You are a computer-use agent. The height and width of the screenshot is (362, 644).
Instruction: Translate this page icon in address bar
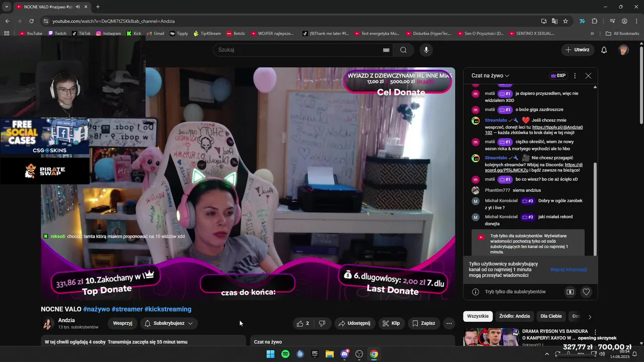point(554,21)
